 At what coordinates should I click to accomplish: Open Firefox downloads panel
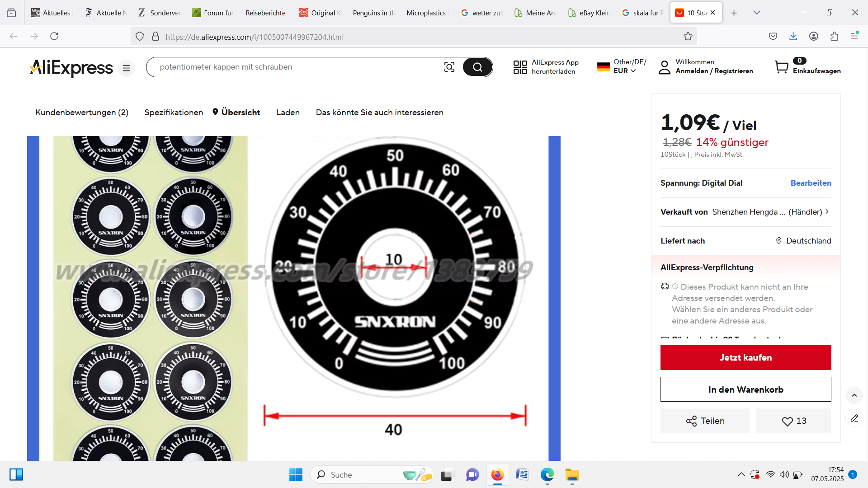[x=793, y=36]
